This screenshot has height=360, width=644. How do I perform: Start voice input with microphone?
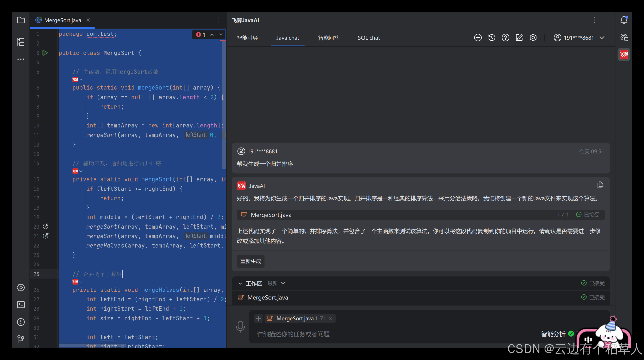[240, 326]
